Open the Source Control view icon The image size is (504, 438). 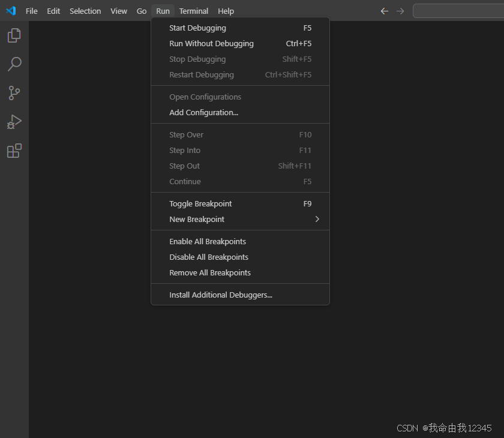tap(14, 93)
